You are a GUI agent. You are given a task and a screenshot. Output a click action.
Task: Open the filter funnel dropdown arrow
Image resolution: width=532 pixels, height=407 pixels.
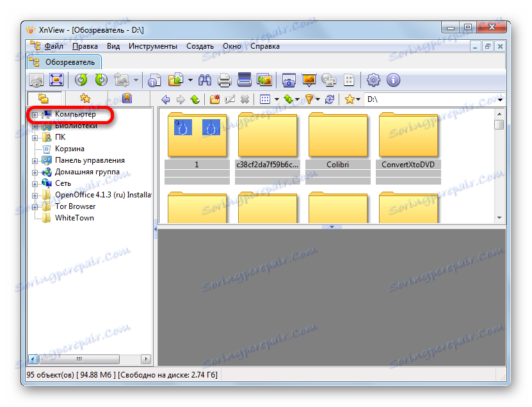[x=318, y=99]
